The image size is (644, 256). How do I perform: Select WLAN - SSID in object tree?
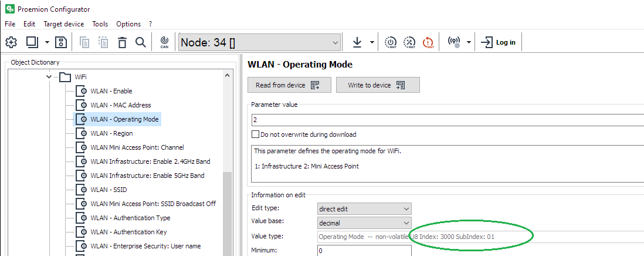109,190
